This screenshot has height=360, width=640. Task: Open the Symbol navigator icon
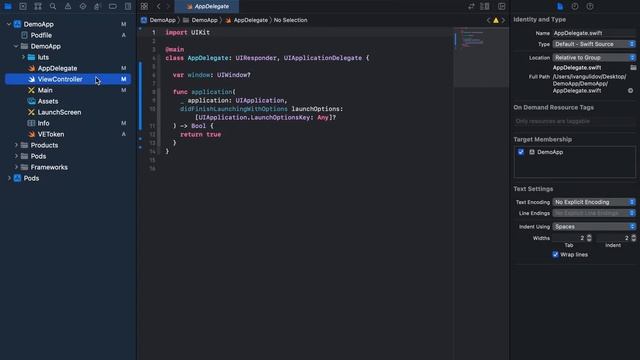tap(38, 7)
